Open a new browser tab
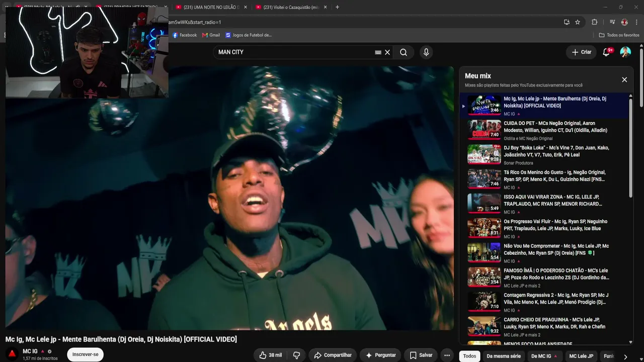 coord(337,7)
